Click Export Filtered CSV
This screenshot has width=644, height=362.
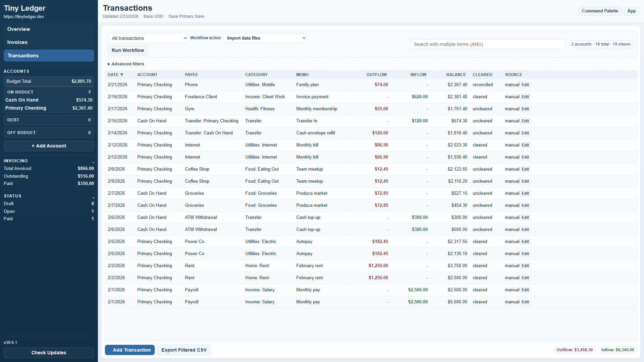click(184, 350)
